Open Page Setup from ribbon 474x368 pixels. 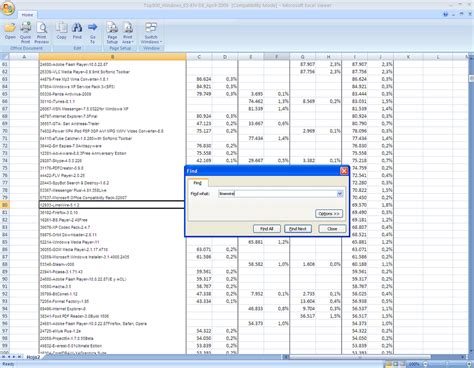coord(112,32)
